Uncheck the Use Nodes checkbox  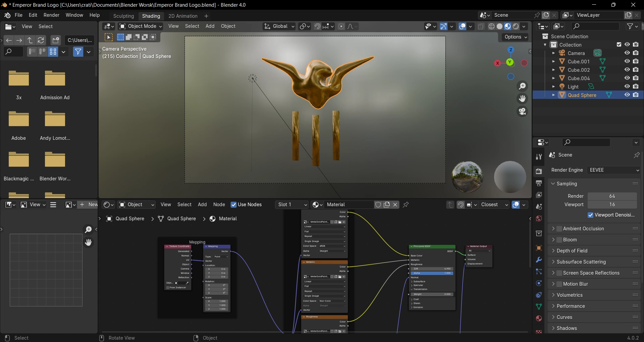pos(233,205)
